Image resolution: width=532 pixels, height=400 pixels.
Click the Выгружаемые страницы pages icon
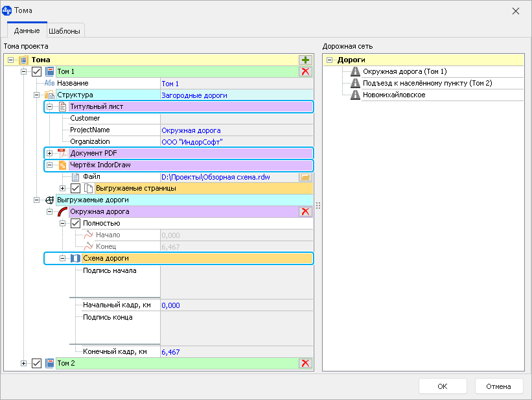[x=89, y=188]
